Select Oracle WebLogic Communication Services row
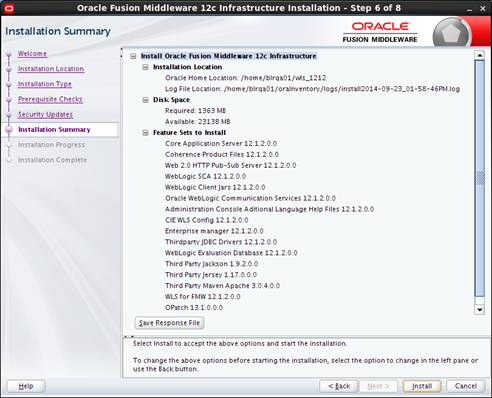 tap(250, 198)
